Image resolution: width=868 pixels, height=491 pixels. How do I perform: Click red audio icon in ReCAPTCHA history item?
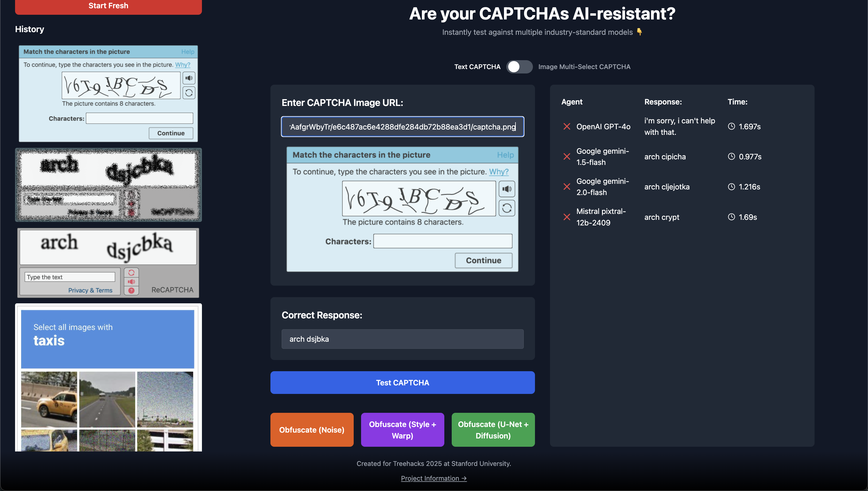(x=131, y=281)
